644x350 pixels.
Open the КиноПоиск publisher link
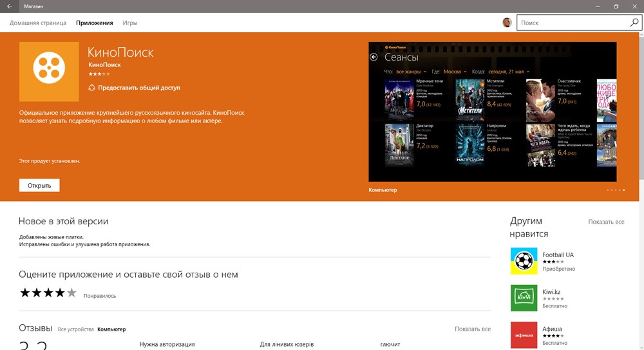pyautogui.click(x=105, y=64)
